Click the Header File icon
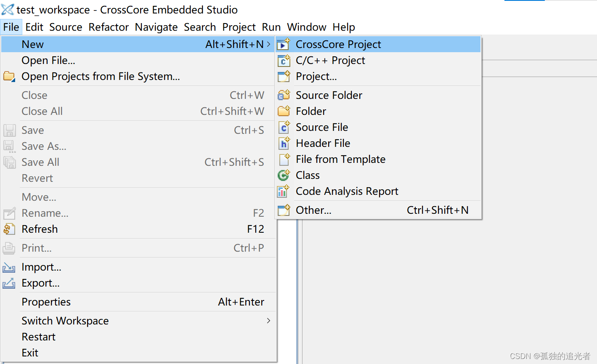The image size is (597, 364). tap(284, 143)
